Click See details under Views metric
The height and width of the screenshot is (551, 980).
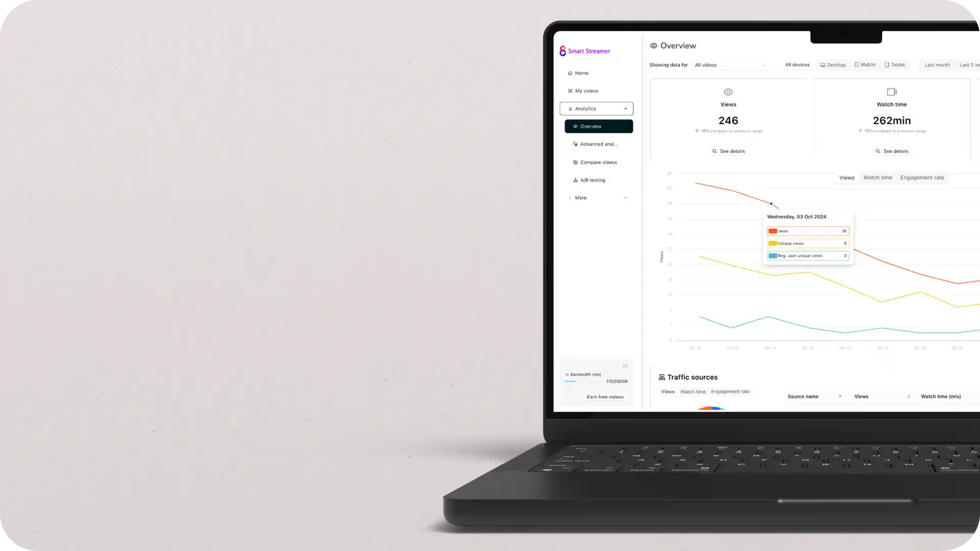point(728,151)
